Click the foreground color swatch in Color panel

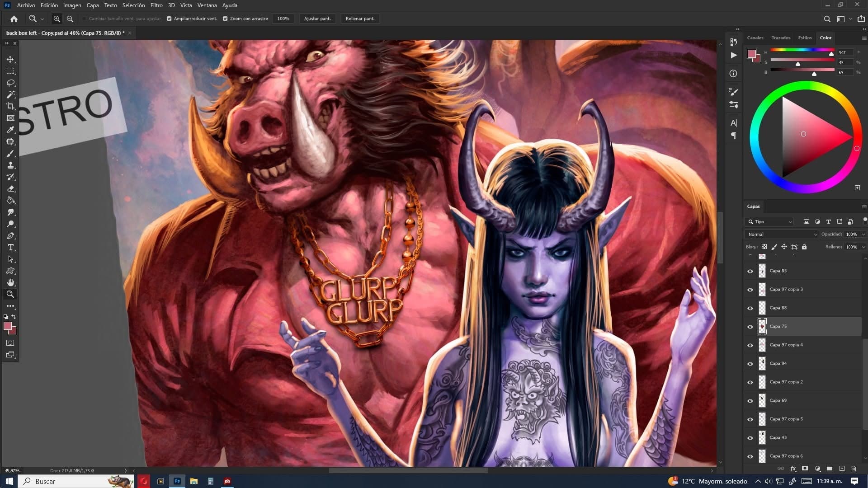[x=751, y=54]
